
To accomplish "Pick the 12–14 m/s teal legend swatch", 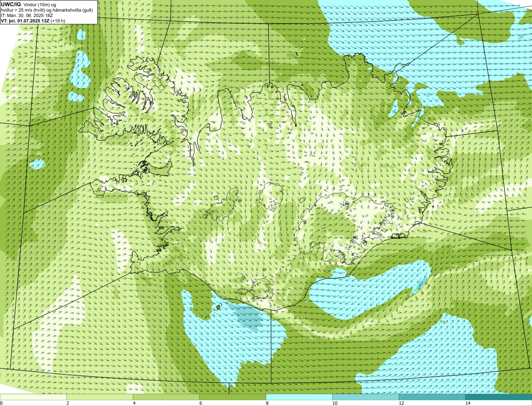I will pyautogui.click(x=432, y=397).
